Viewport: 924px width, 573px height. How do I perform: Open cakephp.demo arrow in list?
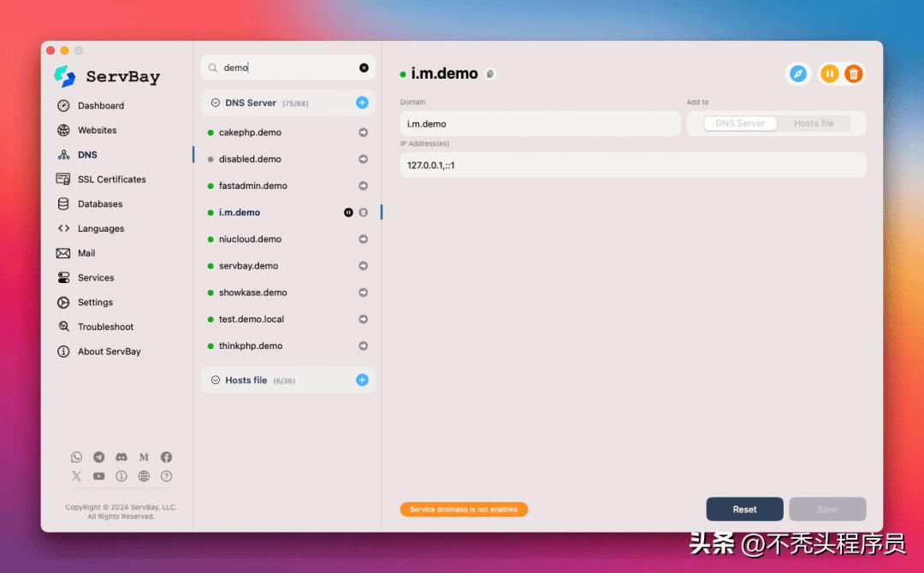tap(363, 133)
